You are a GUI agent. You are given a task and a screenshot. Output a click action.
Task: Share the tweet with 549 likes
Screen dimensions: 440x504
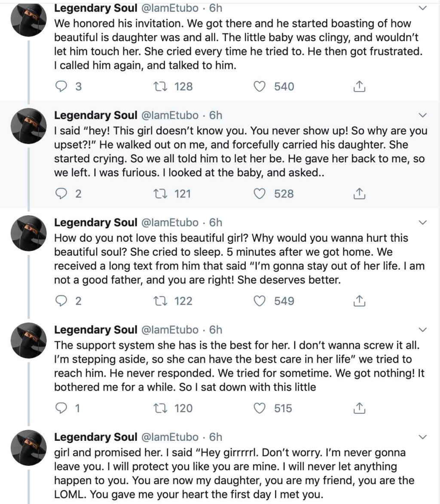point(359,301)
